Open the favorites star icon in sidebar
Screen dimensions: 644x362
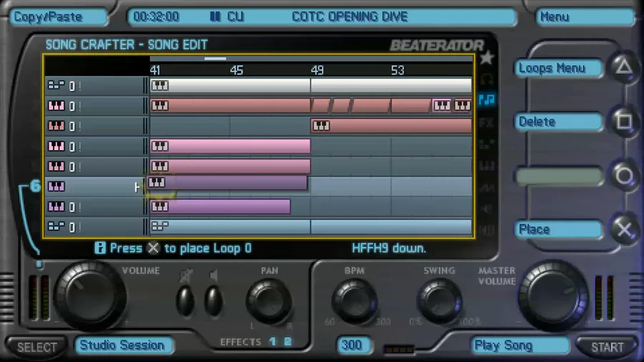487,58
